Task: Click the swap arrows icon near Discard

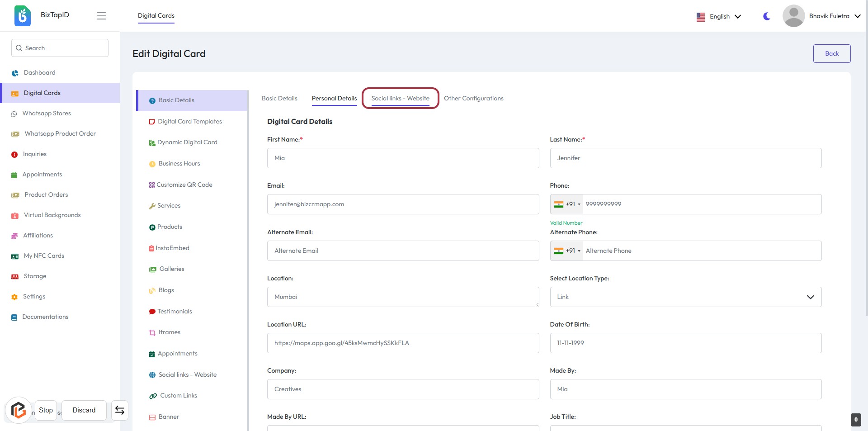Action: point(120,410)
